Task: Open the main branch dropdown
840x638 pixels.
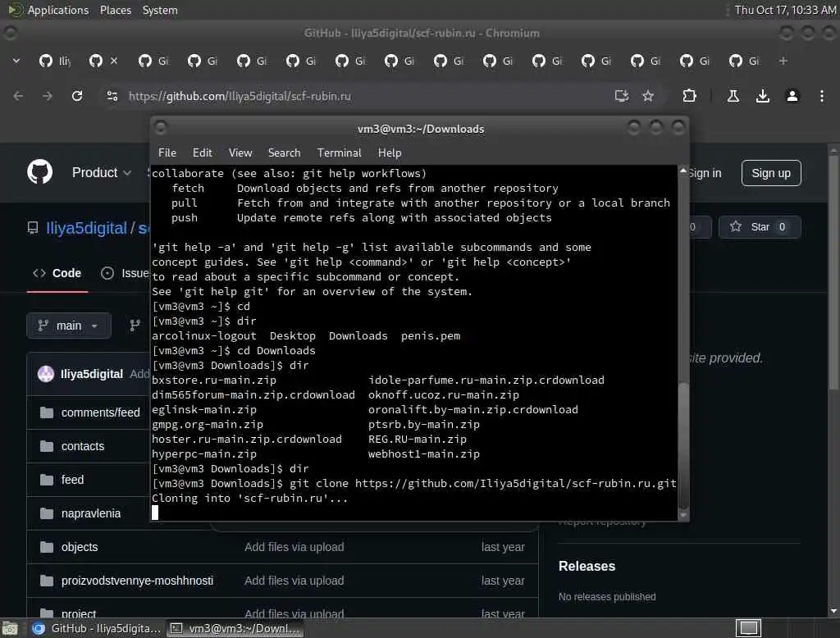Action: click(69, 326)
